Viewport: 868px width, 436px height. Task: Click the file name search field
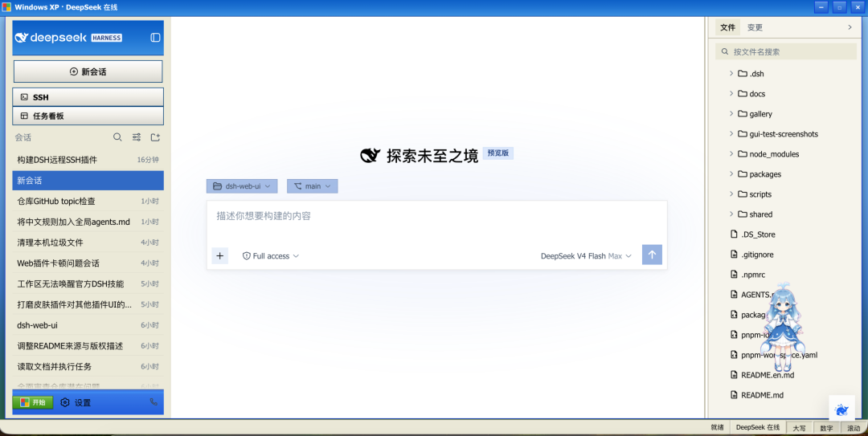(x=786, y=51)
